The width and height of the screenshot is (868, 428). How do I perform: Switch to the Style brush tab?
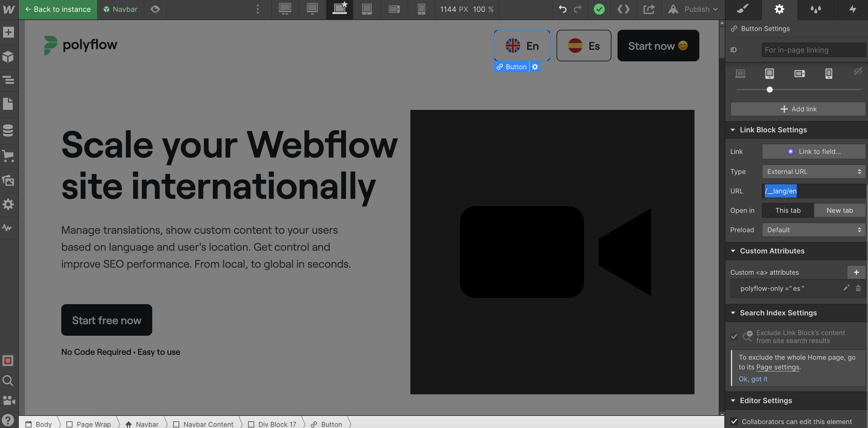743,9
